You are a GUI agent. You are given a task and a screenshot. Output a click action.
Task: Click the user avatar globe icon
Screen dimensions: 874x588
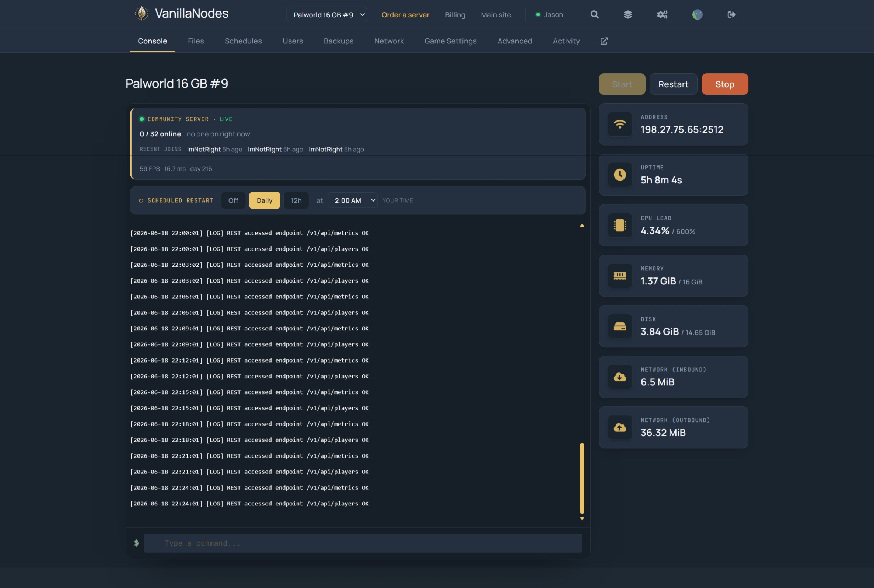tap(697, 15)
